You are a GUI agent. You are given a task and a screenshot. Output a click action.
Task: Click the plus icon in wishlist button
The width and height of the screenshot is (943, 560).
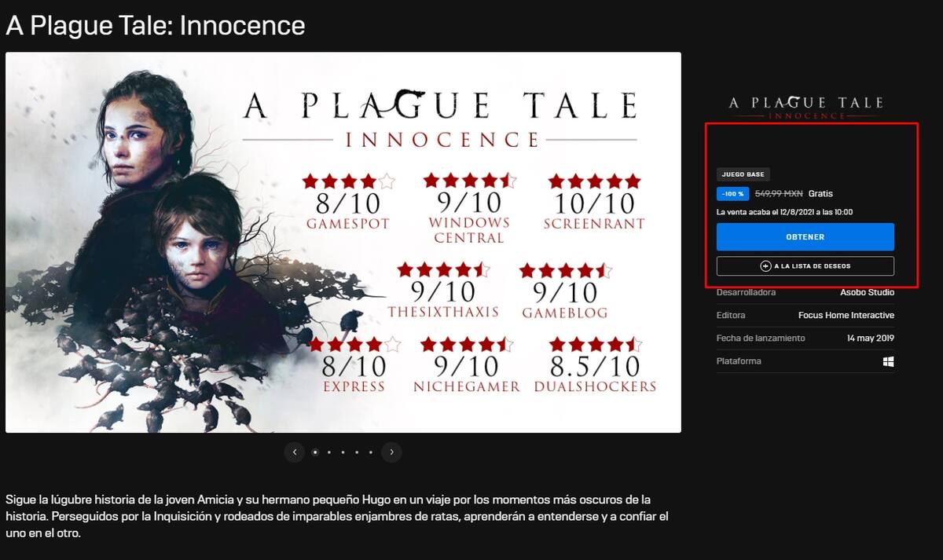click(765, 266)
